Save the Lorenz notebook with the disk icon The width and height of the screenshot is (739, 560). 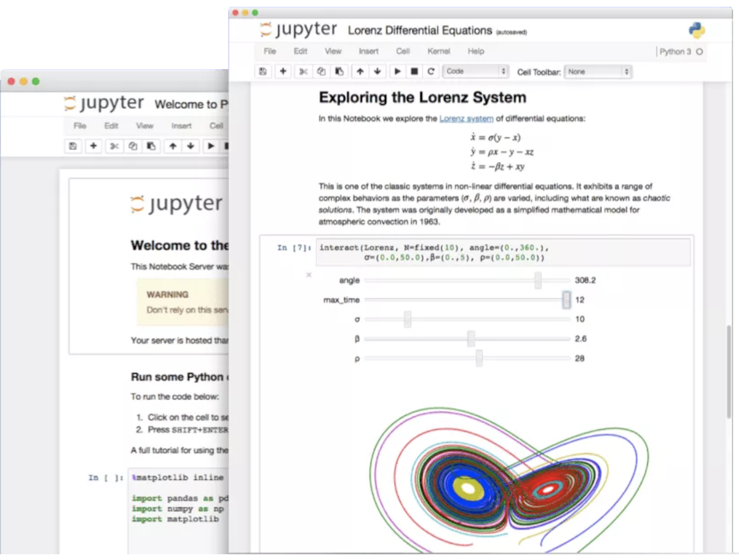(x=263, y=71)
